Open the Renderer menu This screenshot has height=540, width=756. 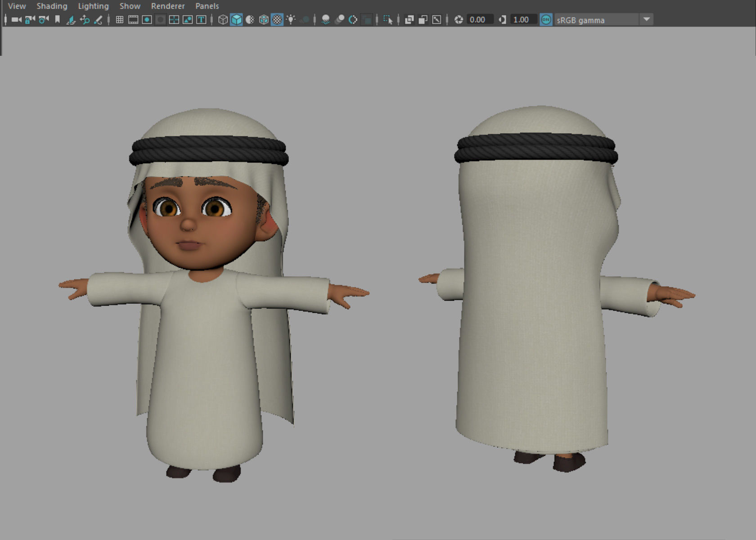(168, 6)
